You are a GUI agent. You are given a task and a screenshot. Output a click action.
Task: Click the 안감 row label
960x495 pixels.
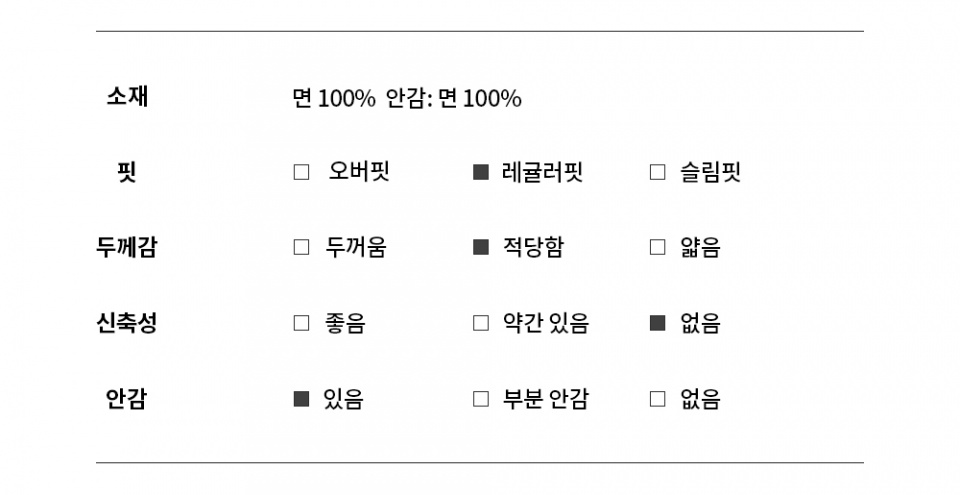tap(127, 399)
